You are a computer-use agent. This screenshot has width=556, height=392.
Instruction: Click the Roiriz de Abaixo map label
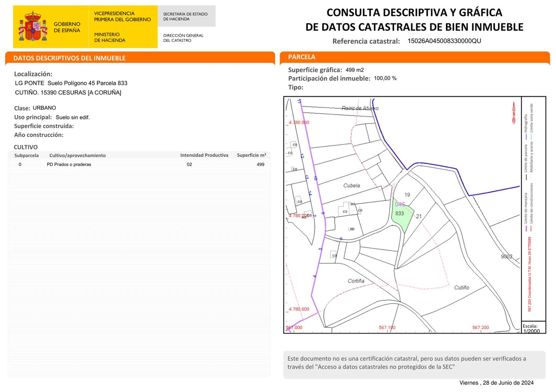click(x=360, y=108)
